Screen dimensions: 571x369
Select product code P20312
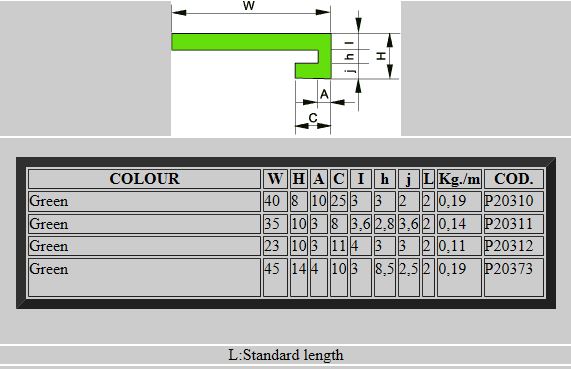pyautogui.click(x=509, y=246)
